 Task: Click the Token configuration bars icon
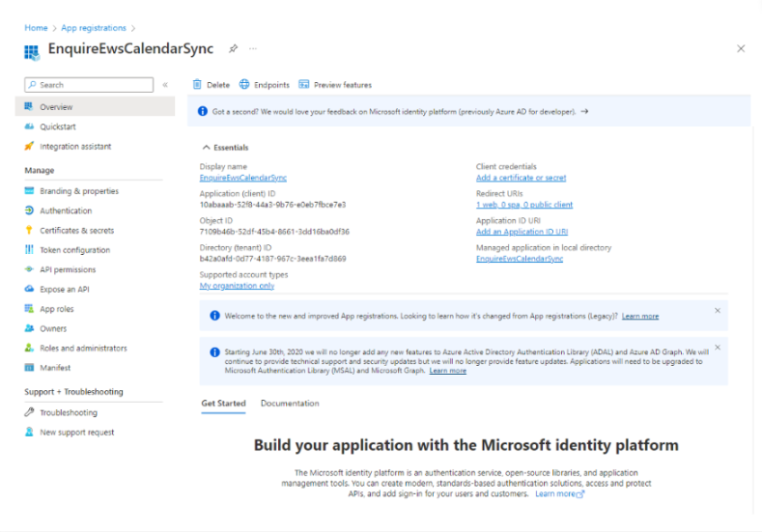29,249
